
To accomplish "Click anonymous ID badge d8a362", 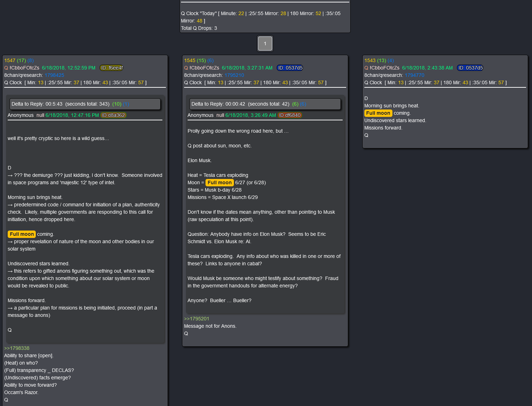I will point(113,115).
